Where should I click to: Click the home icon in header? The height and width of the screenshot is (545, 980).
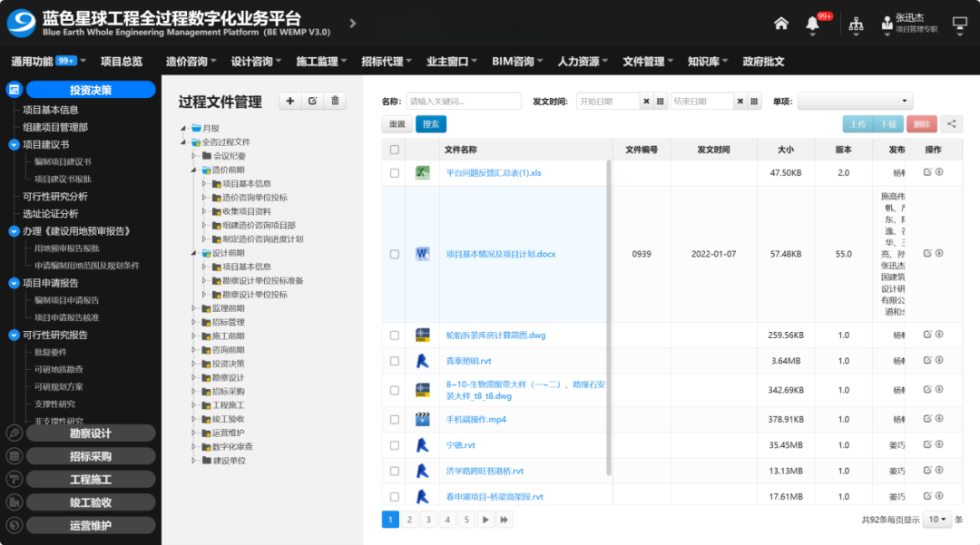click(x=780, y=24)
